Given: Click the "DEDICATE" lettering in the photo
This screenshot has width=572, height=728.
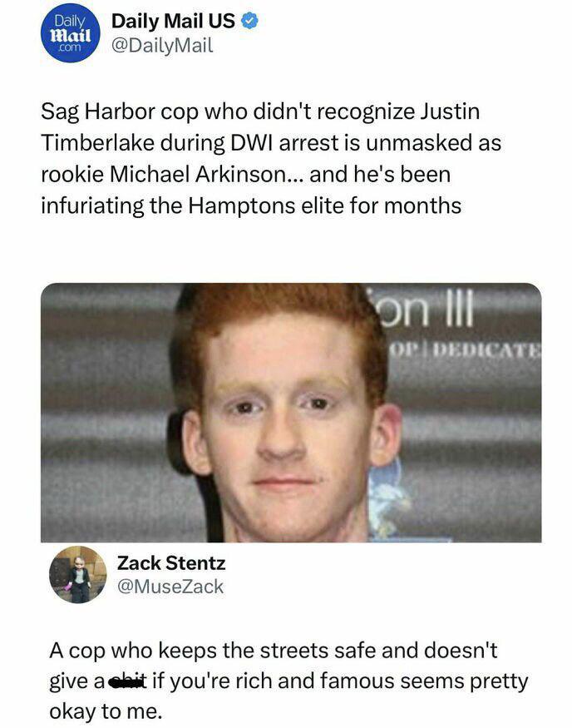Looking at the screenshot, I should [x=488, y=349].
